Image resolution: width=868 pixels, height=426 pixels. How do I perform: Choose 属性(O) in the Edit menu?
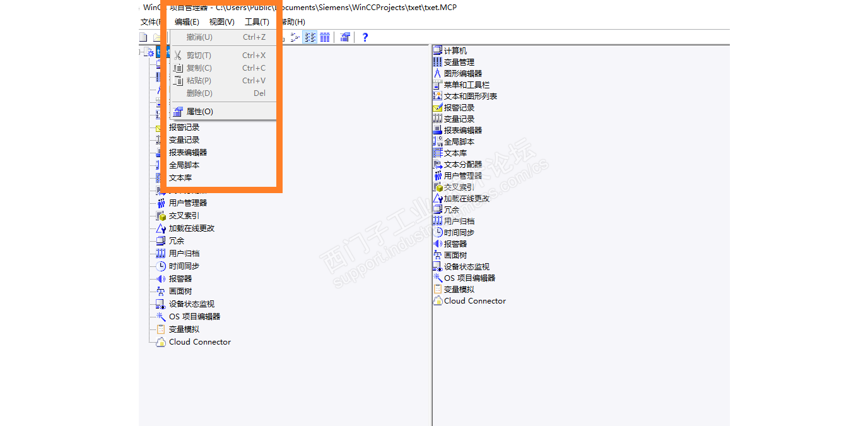click(x=223, y=112)
